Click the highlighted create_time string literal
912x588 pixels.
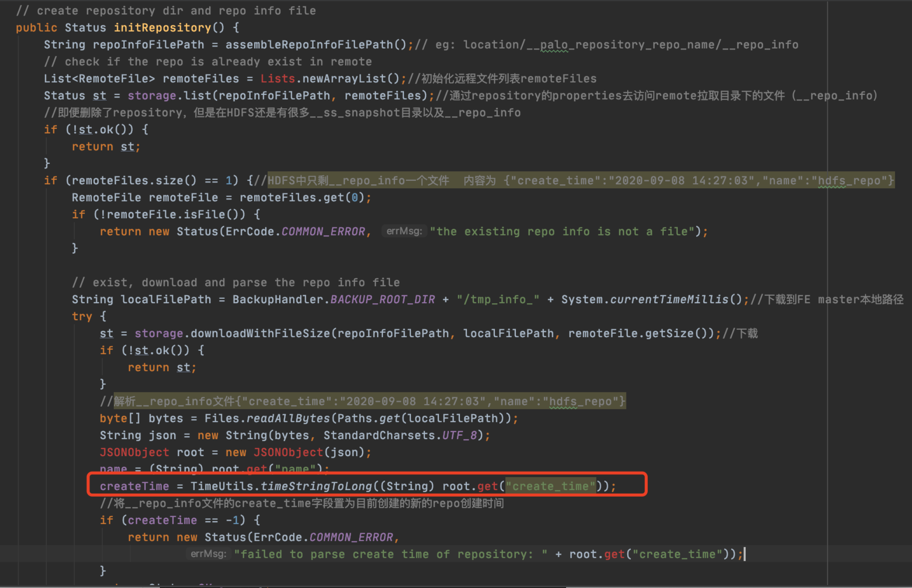click(550, 486)
